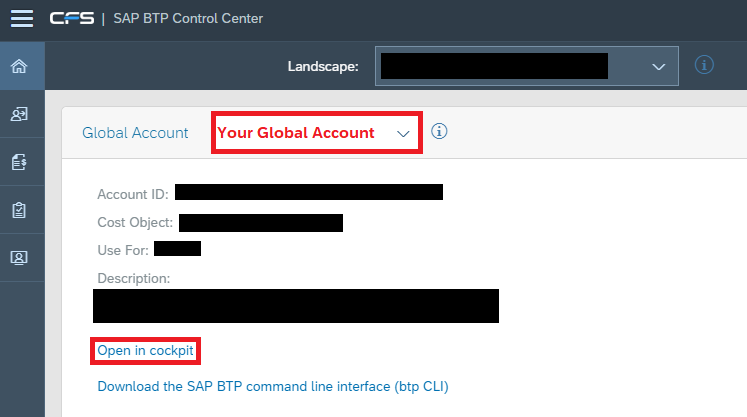Open the clipboard checklist sidebar icon
Viewport: 747px width, 417px height.
pyautogui.click(x=19, y=210)
